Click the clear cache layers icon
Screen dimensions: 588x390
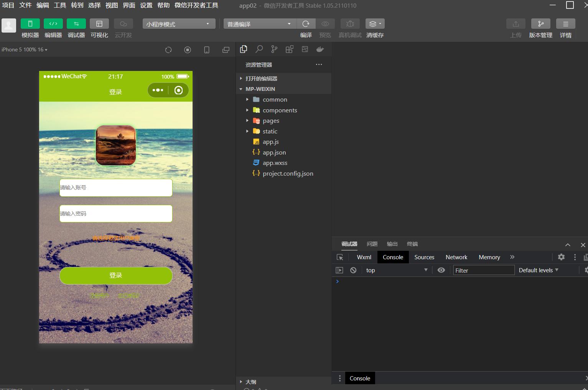tap(374, 24)
